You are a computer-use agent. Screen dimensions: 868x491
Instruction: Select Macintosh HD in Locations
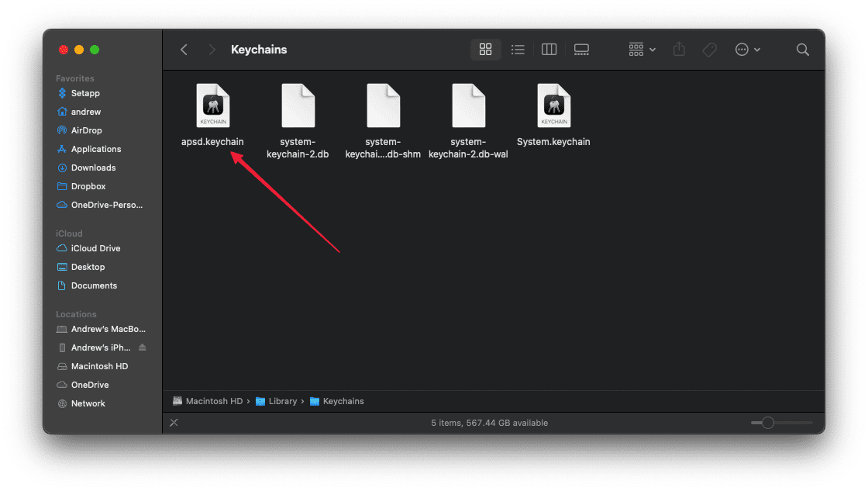click(x=99, y=366)
